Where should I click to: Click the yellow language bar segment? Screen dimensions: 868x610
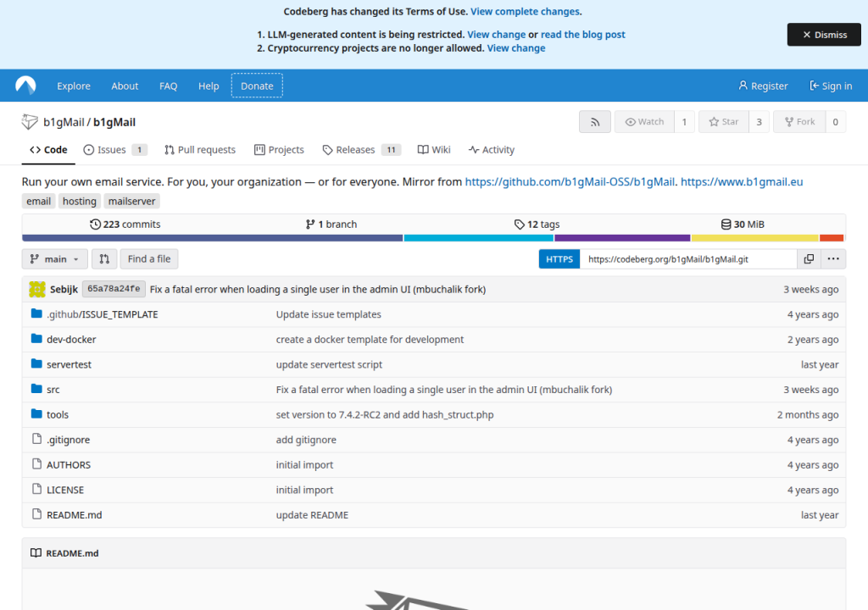click(755, 238)
